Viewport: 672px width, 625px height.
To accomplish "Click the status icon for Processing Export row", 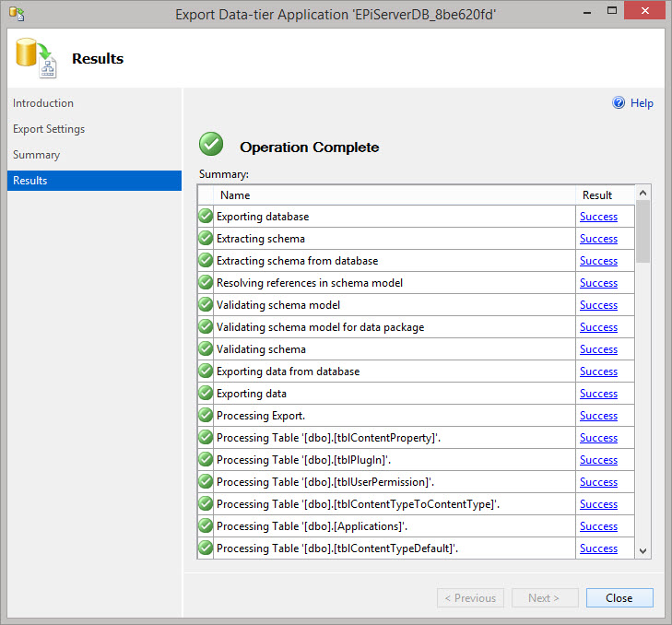I will (x=206, y=416).
